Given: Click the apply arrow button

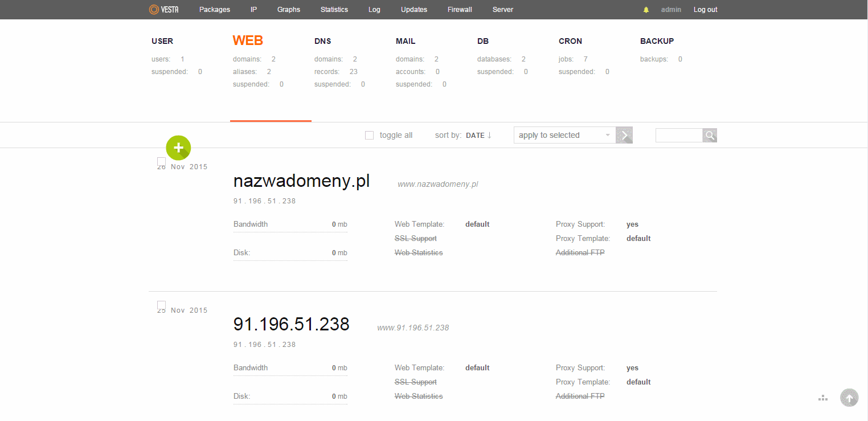Looking at the screenshot, I should (624, 135).
